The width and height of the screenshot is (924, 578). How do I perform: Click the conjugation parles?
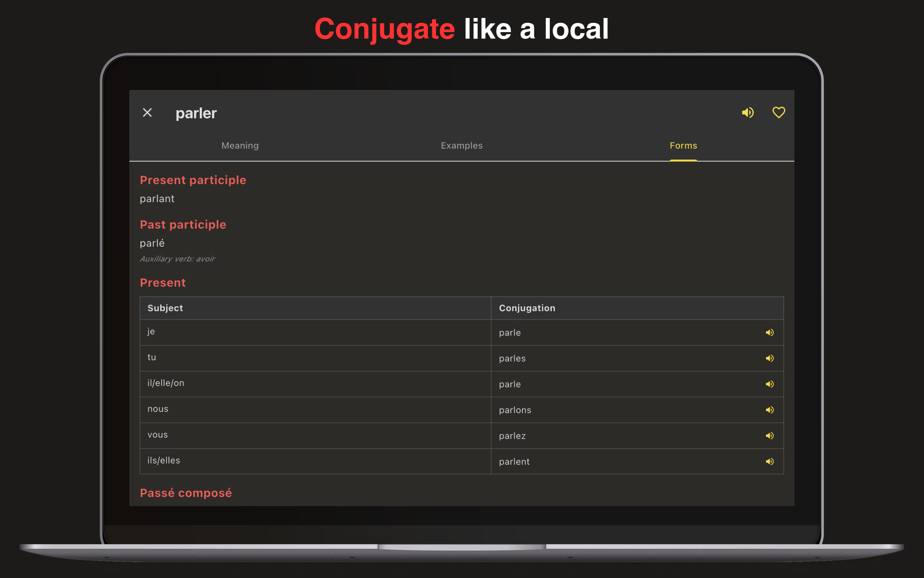[512, 359]
